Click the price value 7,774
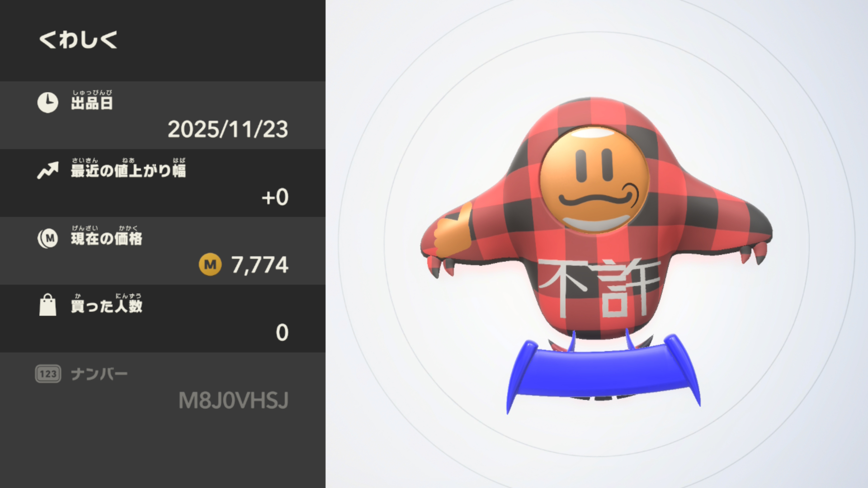 click(260, 265)
